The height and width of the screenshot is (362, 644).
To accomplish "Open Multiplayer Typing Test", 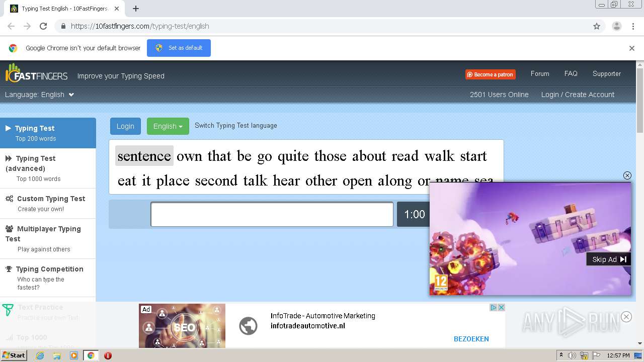I will click(x=48, y=238).
